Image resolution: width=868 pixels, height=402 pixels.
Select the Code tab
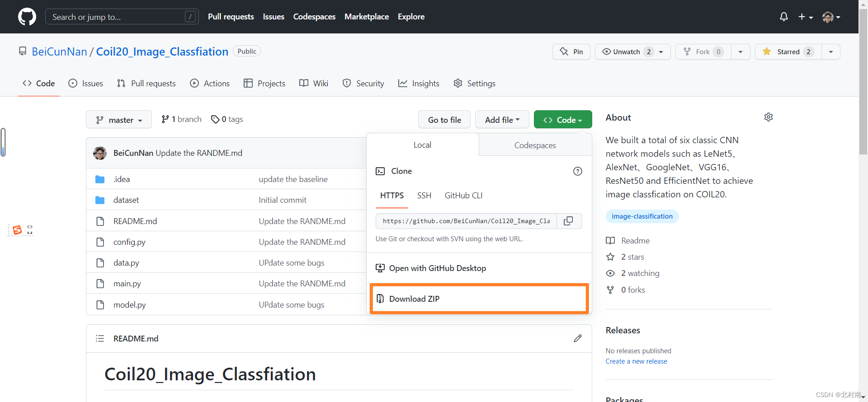coord(39,84)
